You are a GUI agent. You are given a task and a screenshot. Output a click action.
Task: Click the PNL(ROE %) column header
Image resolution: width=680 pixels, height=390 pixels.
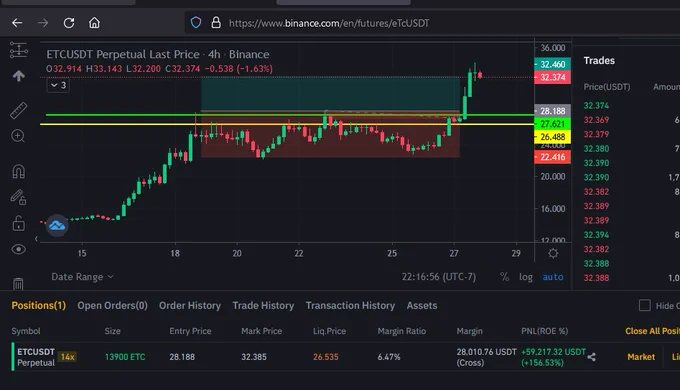point(544,331)
